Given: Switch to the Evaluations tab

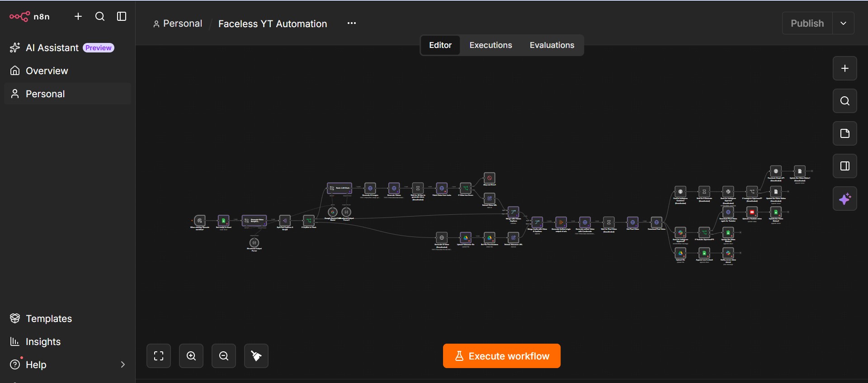Looking at the screenshot, I should tap(552, 45).
